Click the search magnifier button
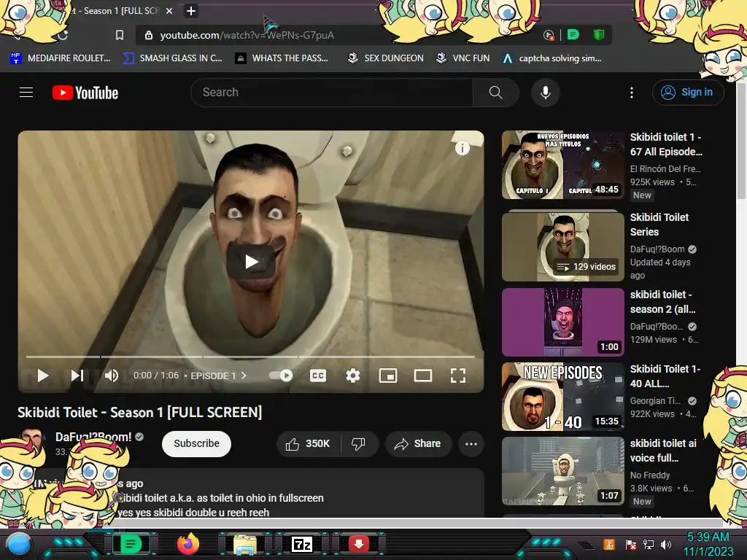This screenshot has height=560, width=747. pyautogui.click(x=495, y=93)
